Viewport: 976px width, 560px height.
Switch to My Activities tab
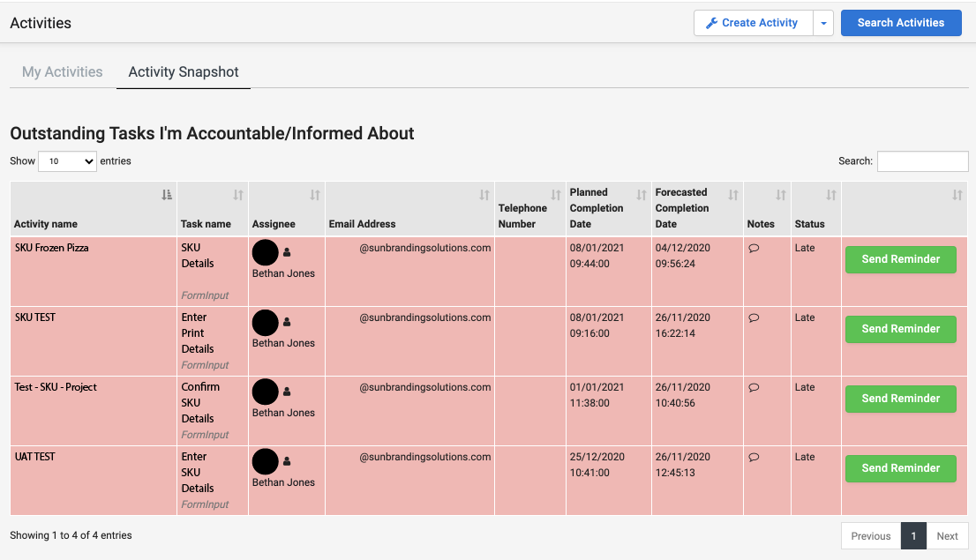(x=63, y=72)
